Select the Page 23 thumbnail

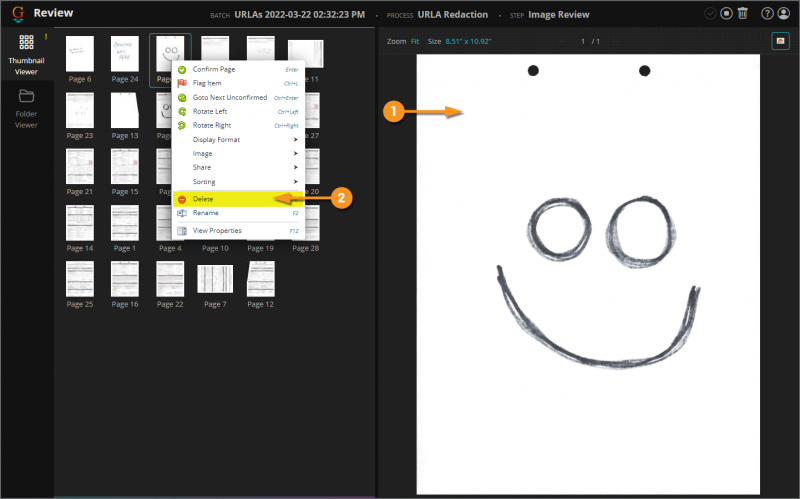[x=80, y=110]
